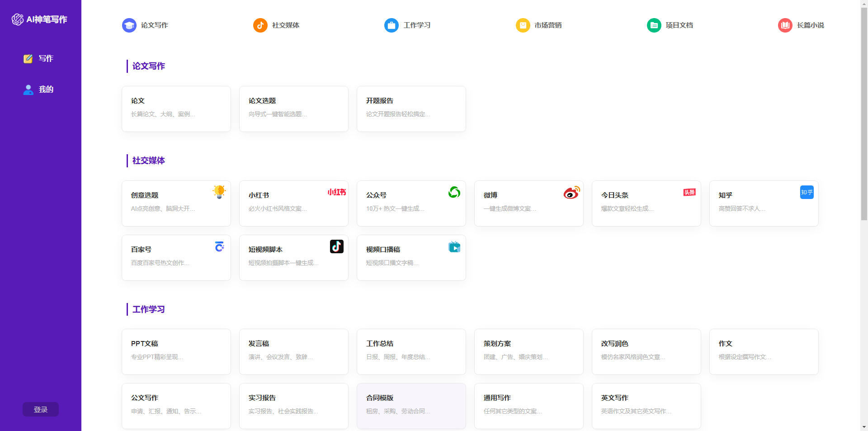Jump to 论文写作 category tab
The width and height of the screenshot is (868, 431).
(x=145, y=25)
